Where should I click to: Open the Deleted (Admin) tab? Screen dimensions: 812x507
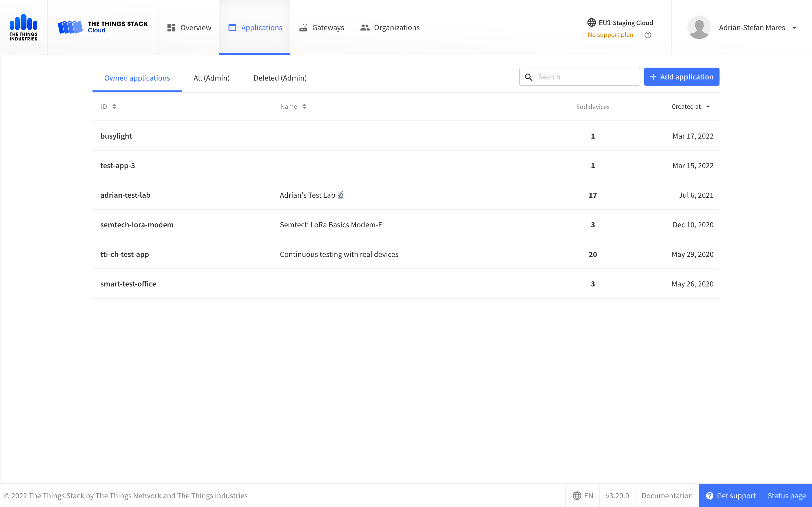click(280, 78)
